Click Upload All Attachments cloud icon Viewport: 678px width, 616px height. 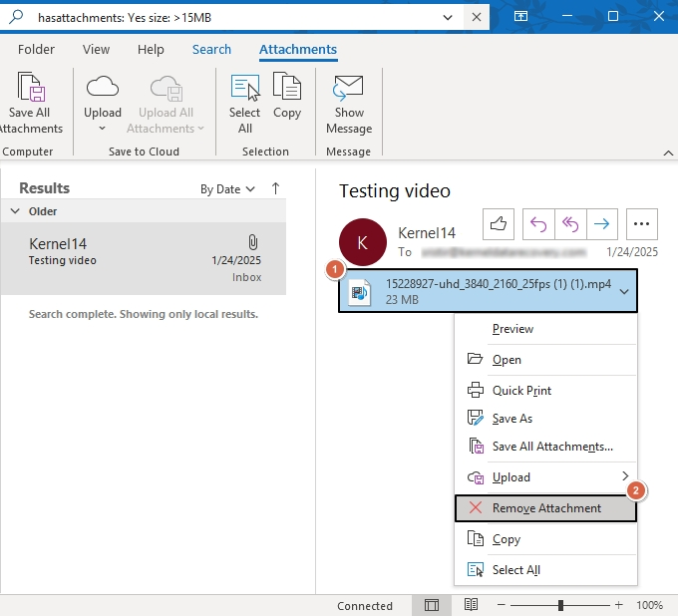[x=167, y=88]
